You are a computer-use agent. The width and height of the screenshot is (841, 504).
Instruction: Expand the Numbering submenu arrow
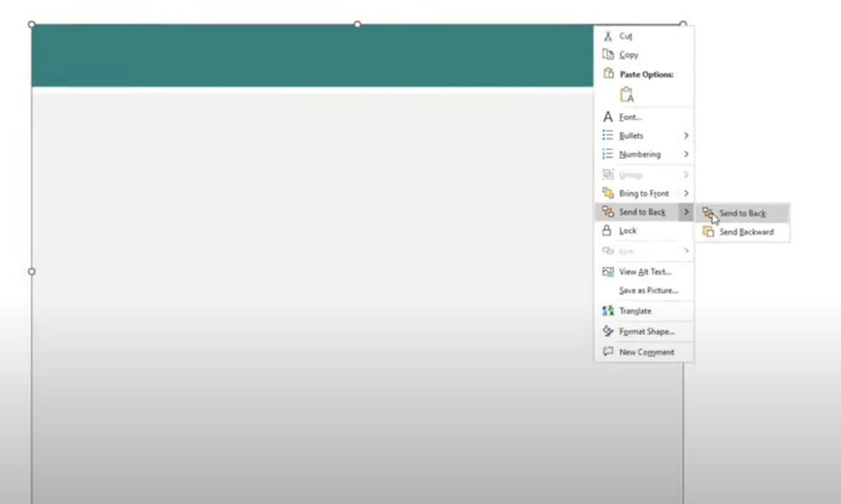686,155
